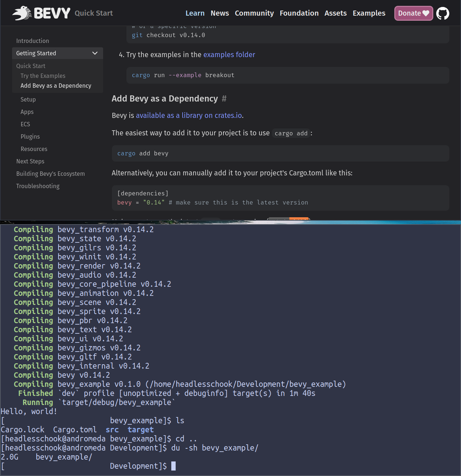Open the Apps page in the sidebar
This screenshot has height=476, width=461.
pos(27,112)
